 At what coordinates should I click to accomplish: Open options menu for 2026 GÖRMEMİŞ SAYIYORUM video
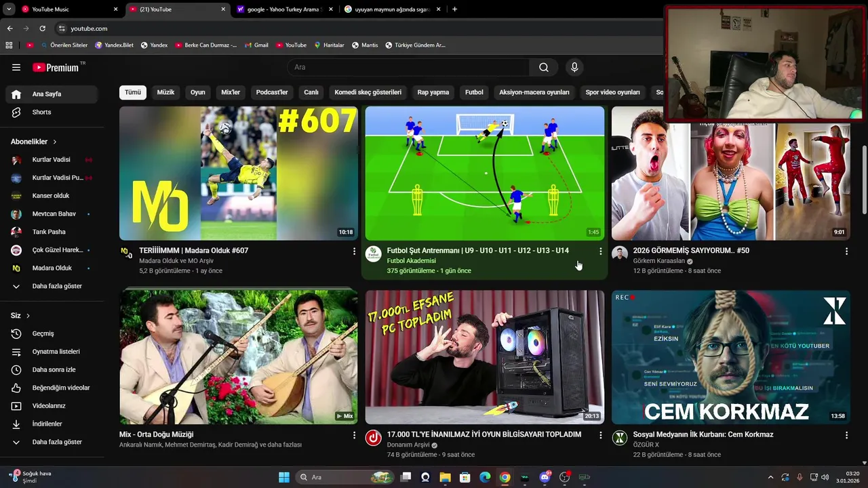click(846, 251)
